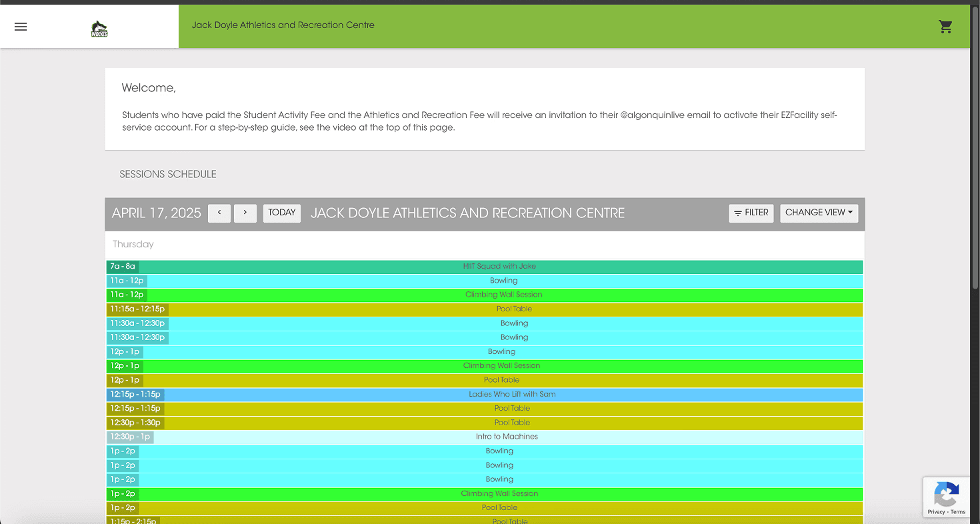Open the 11a - 12p Climbing Wall Session
This screenshot has height=524, width=980.
pos(485,295)
